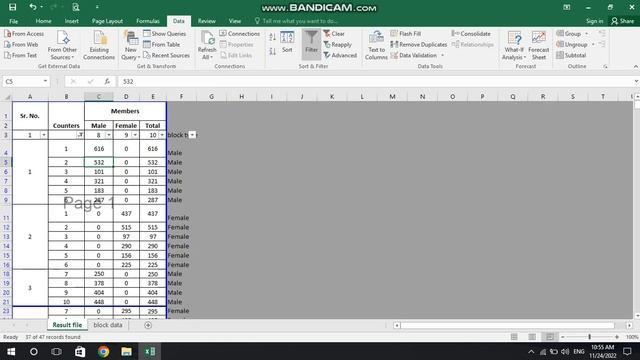Viewport: 640px width, 360px height.
Task: Open filter dropdown in Male column
Action: (x=109, y=135)
